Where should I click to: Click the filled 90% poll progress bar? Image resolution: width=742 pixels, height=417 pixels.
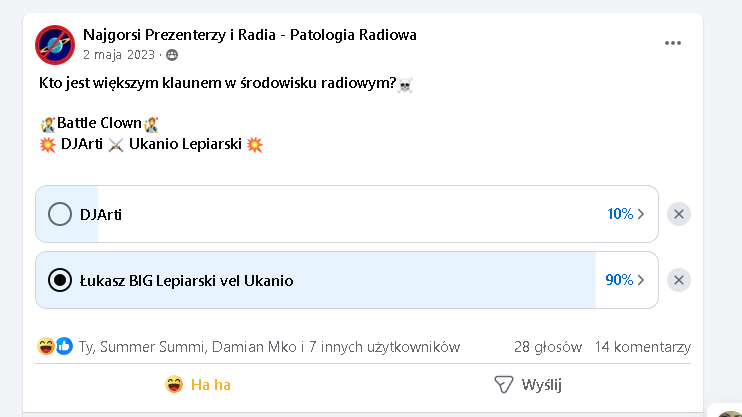316,280
